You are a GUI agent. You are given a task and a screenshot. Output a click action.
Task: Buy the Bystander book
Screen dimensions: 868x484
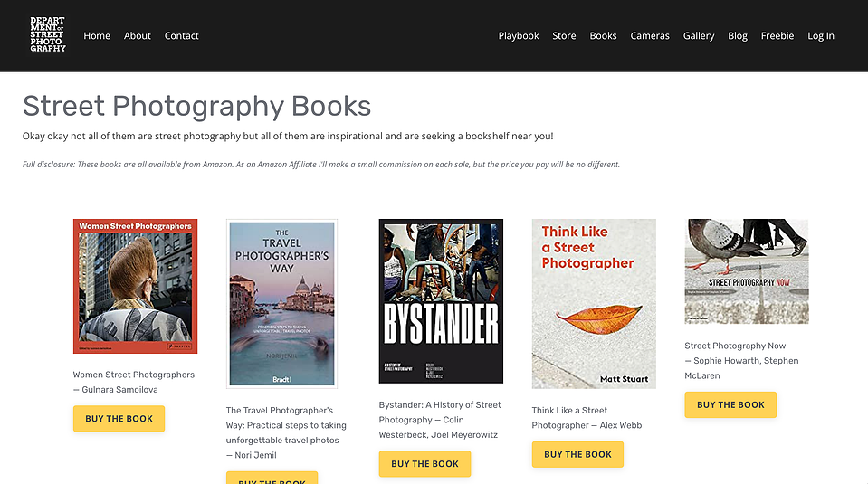coord(424,463)
